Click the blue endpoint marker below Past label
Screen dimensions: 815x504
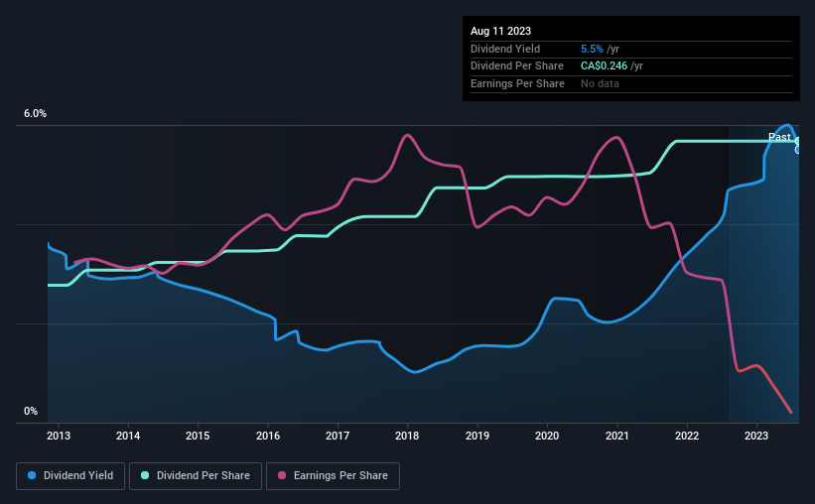point(797,150)
